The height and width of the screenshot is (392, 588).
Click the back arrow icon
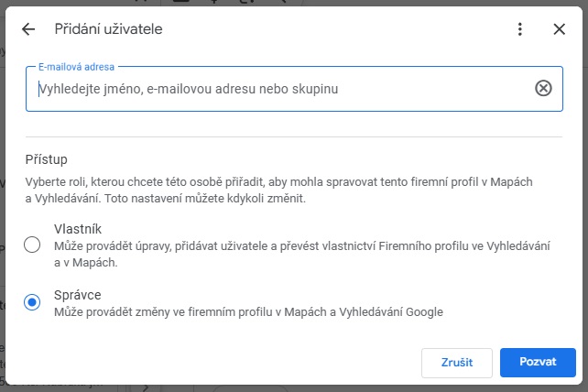coord(28,29)
